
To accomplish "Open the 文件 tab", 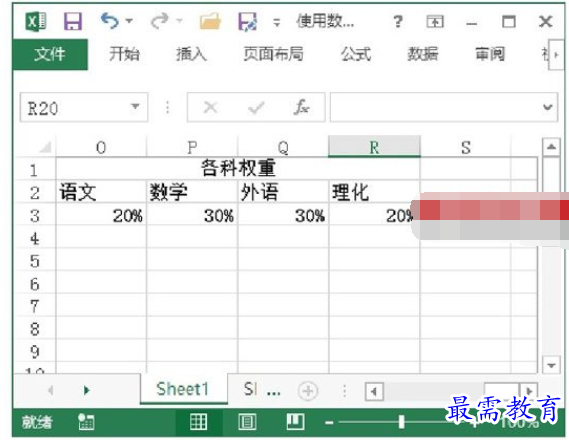I will (x=50, y=54).
